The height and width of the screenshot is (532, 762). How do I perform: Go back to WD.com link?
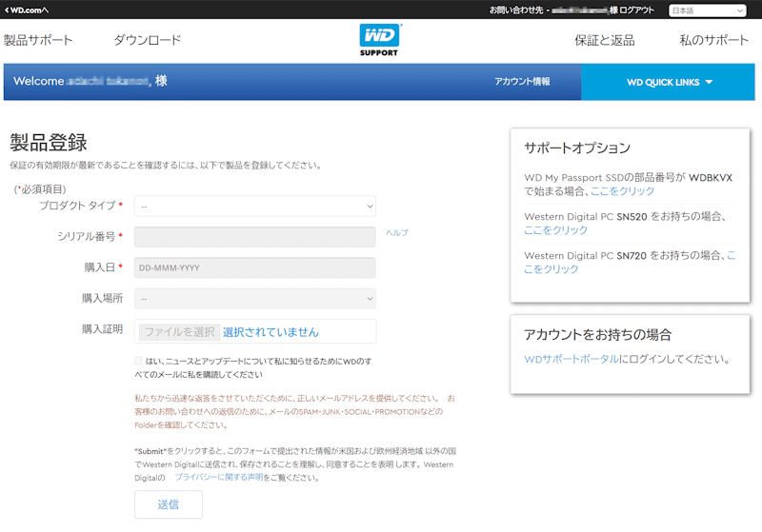[x=27, y=10]
